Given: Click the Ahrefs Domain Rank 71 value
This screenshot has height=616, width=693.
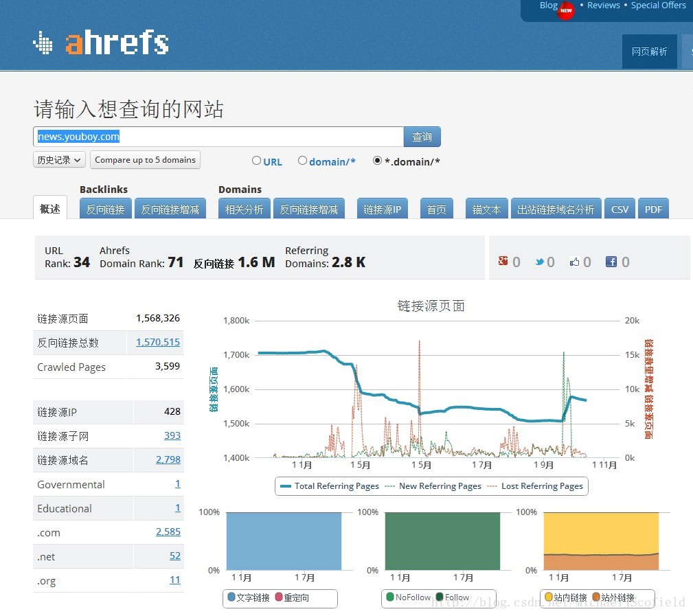Looking at the screenshot, I should click(175, 262).
